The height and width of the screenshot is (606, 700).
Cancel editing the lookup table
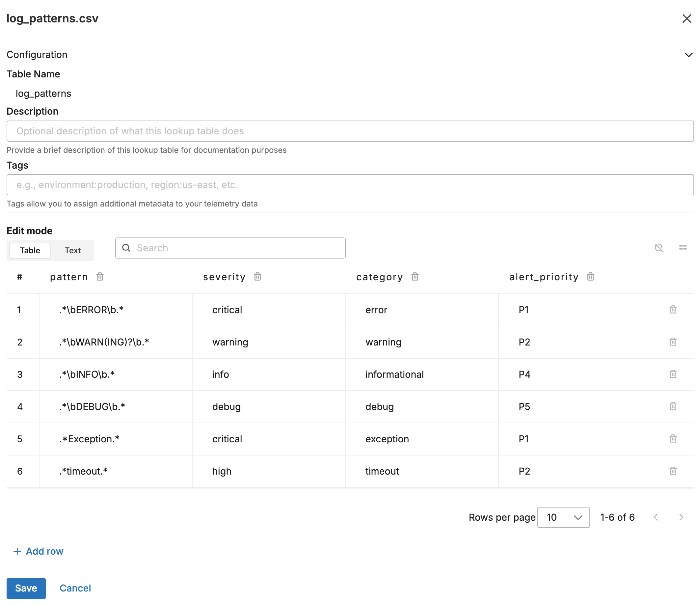[x=75, y=588]
